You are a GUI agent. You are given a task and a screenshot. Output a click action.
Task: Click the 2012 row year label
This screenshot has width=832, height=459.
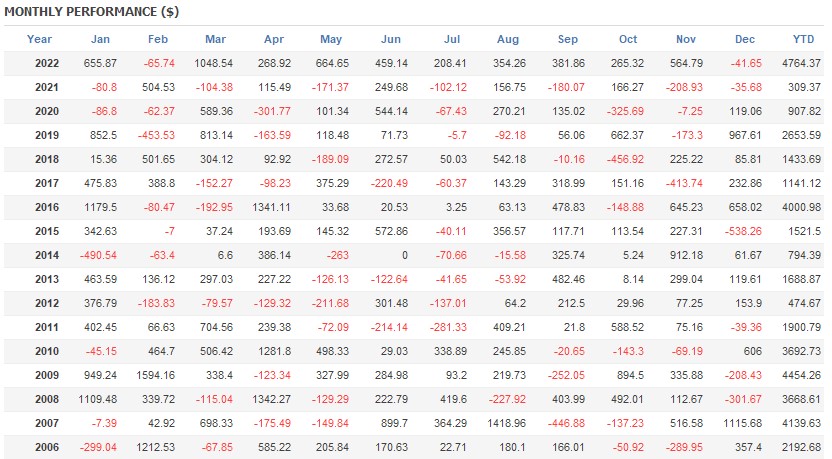coord(47,304)
